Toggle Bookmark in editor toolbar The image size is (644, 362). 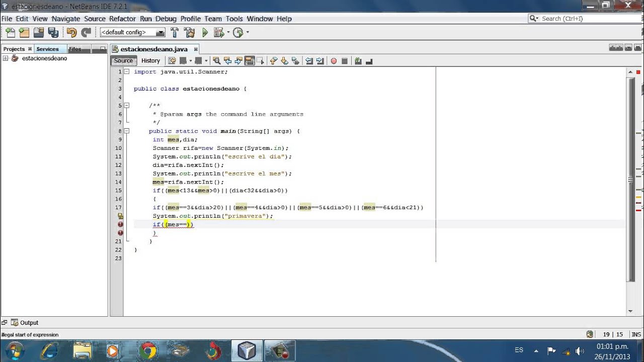point(295,61)
